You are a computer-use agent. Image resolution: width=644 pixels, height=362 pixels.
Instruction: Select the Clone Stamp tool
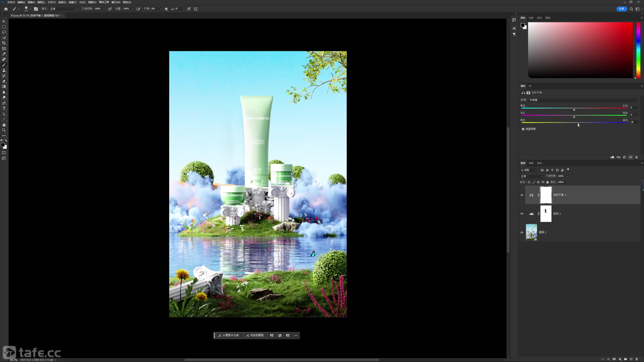coord(4,70)
